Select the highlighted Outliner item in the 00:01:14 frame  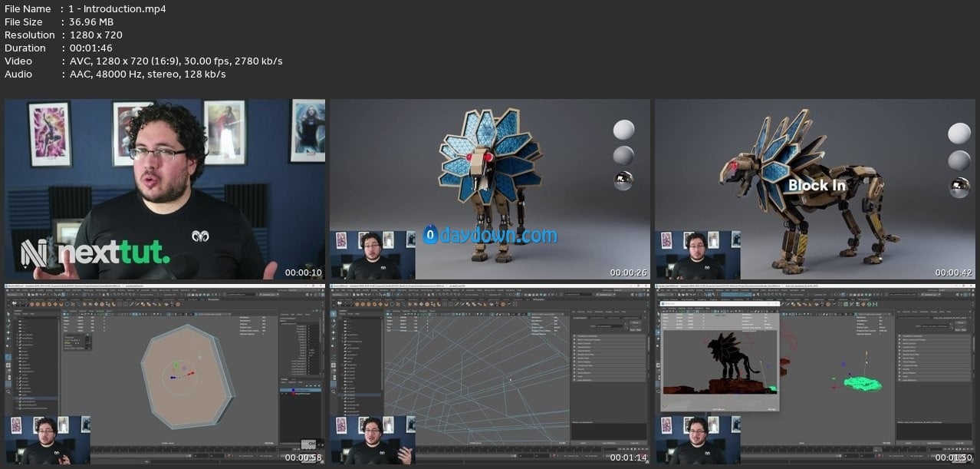359,395
